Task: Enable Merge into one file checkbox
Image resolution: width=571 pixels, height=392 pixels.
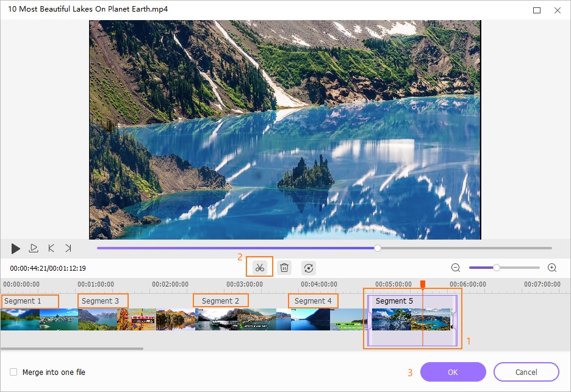Action: 13,372
